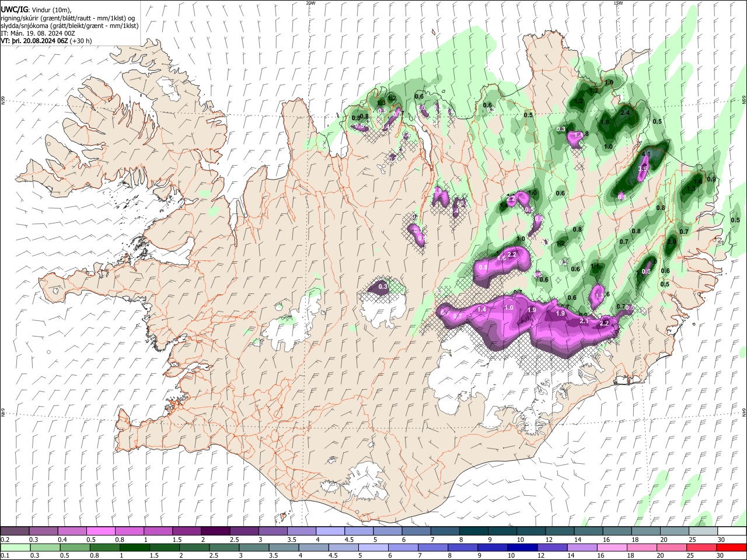747x560 pixels.
Task: Click the '20W' longitude label at top edge
Action: click(x=310, y=3)
